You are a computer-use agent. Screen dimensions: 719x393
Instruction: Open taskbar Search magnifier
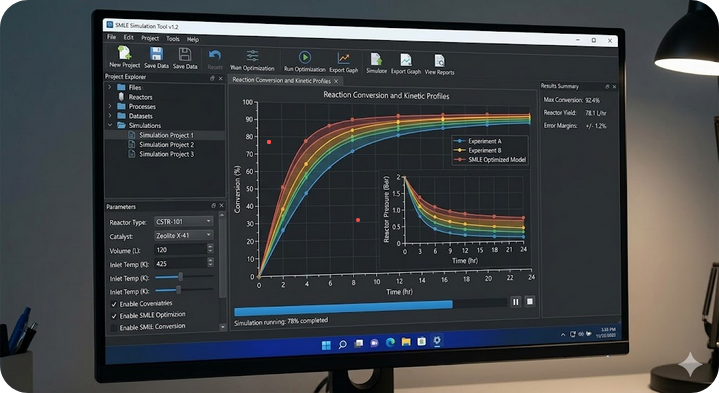[x=343, y=344]
